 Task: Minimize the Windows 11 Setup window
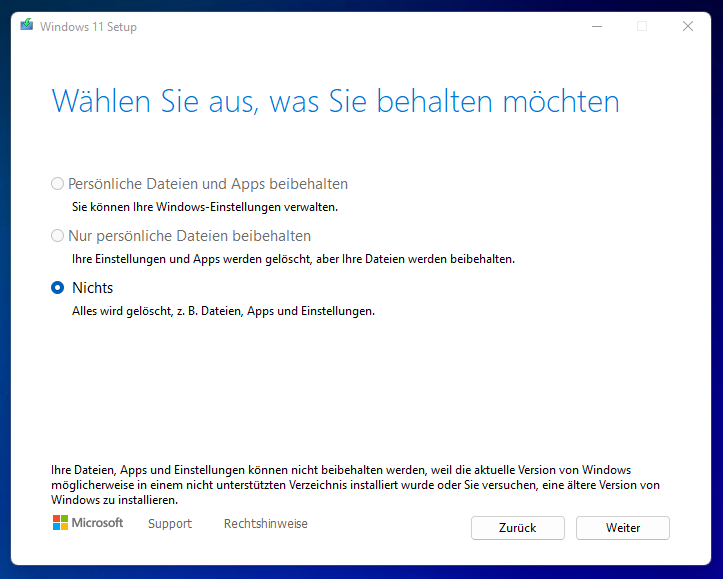click(x=597, y=26)
